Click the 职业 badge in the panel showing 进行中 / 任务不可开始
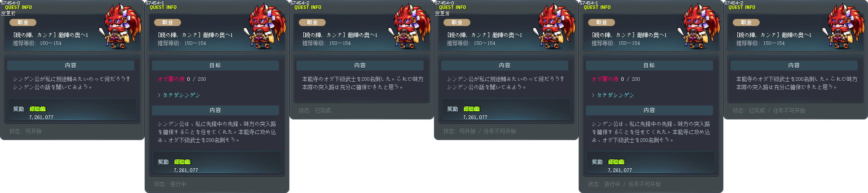This screenshot has width=868, height=193. tap(602, 22)
